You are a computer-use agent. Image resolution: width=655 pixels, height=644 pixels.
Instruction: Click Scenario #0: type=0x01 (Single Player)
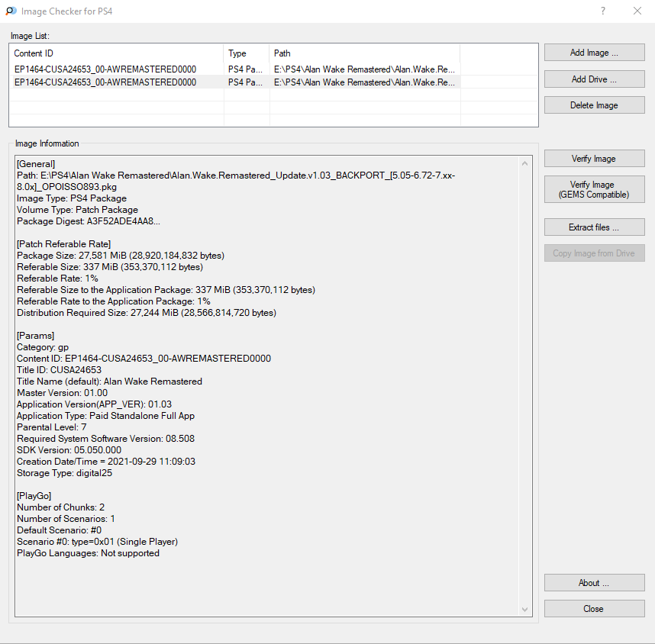click(97, 542)
